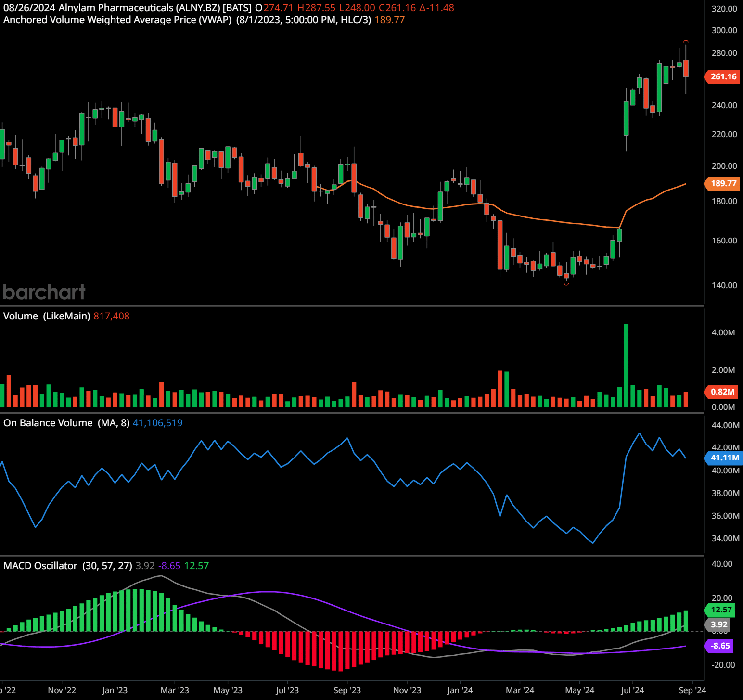Image resolution: width=743 pixels, height=700 pixels.
Task: Click the 140.00 price axis tick
Action: point(724,285)
